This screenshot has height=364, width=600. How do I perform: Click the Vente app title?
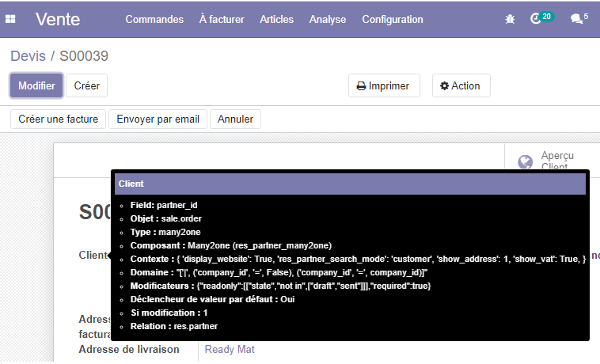[58, 19]
